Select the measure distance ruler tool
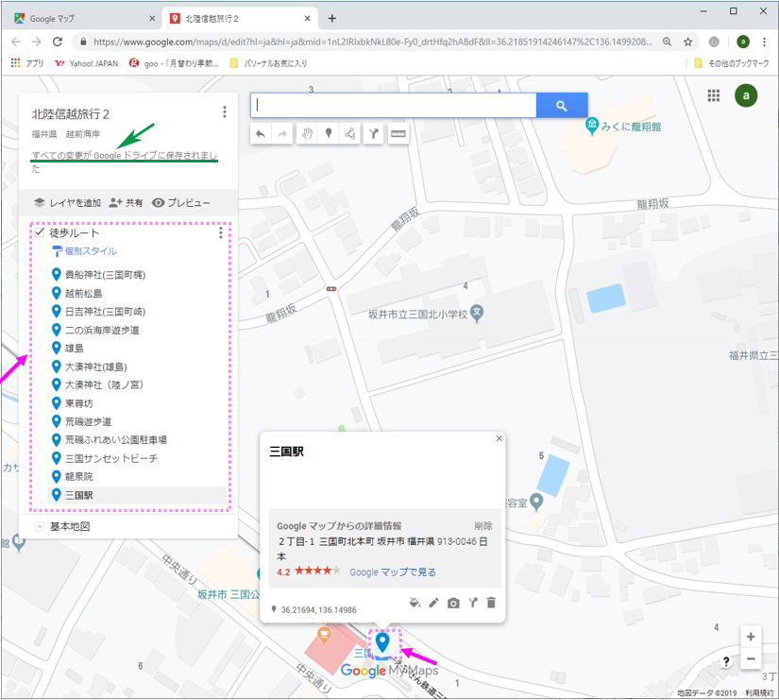779x700 pixels. pyautogui.click(x=398, y=134)
